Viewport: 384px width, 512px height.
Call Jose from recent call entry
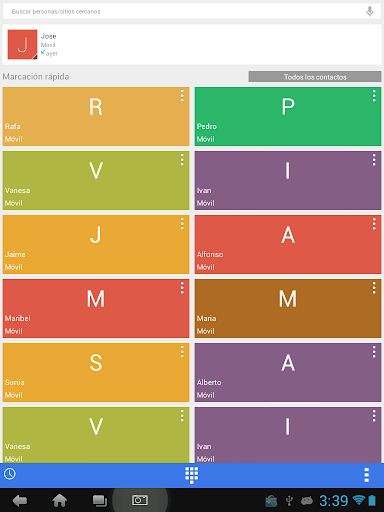tap(192, 44)
